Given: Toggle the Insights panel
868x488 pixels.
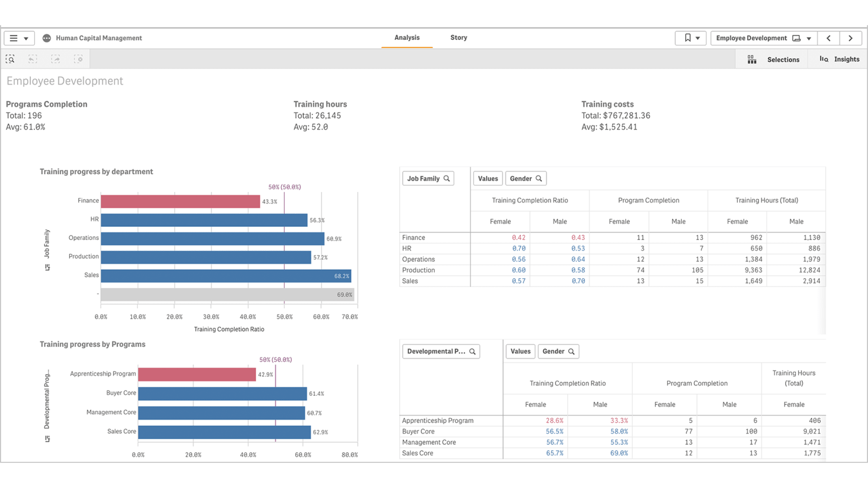Looking at the screenshot, I should [x=840, y=59].
